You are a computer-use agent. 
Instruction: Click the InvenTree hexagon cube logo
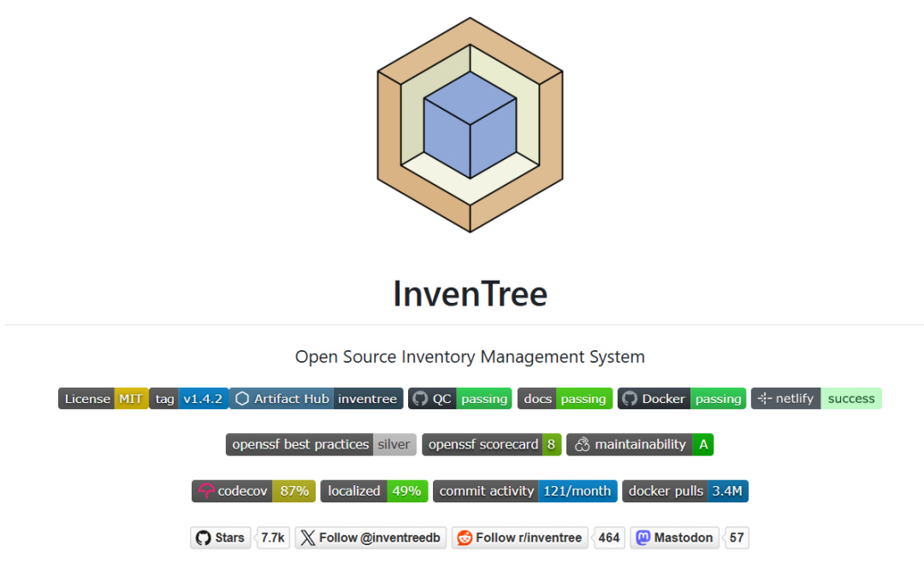(470, 125)
